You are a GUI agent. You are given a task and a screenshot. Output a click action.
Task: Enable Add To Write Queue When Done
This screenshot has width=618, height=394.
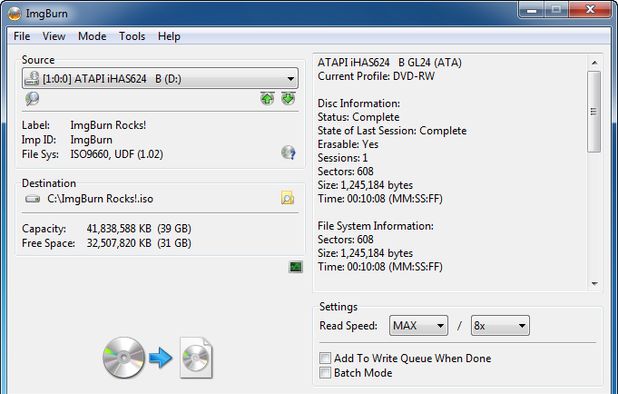click(x=325, y=358)
